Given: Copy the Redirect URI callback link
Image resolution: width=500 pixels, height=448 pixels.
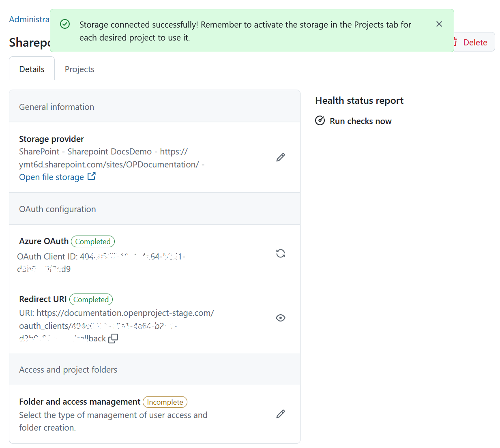Looking at the screenshot, I should (x=113, y=338).
